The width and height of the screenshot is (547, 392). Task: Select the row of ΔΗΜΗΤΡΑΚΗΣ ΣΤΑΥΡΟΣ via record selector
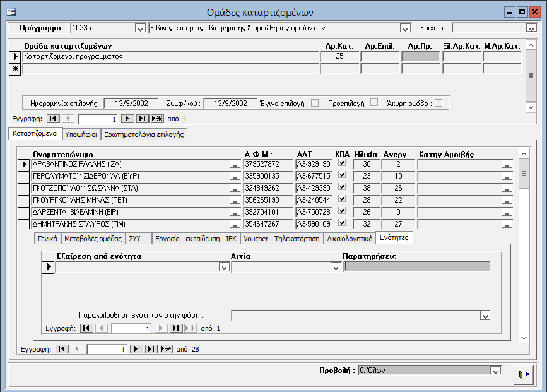tap(25, 223)
